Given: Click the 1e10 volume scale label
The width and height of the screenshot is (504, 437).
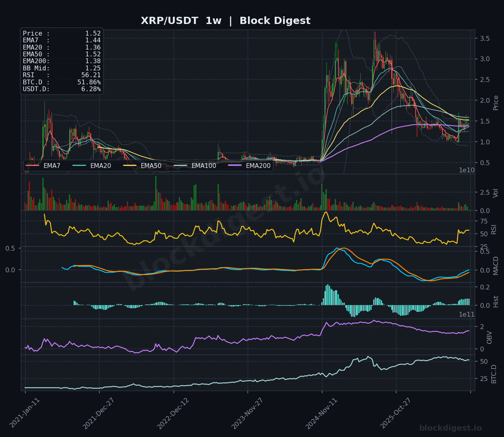Looking at the screenshot, I should [x=467, y=170].
